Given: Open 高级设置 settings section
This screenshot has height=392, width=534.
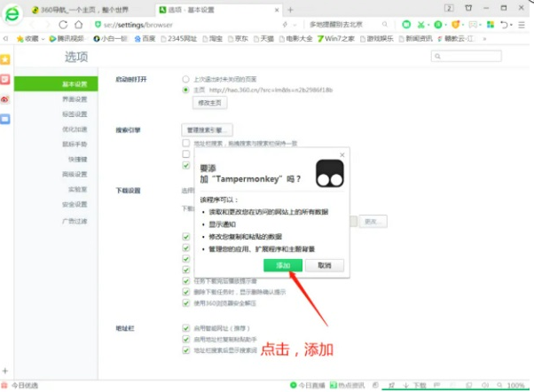Looking at the screenshot, I should [x=75, y=174].
